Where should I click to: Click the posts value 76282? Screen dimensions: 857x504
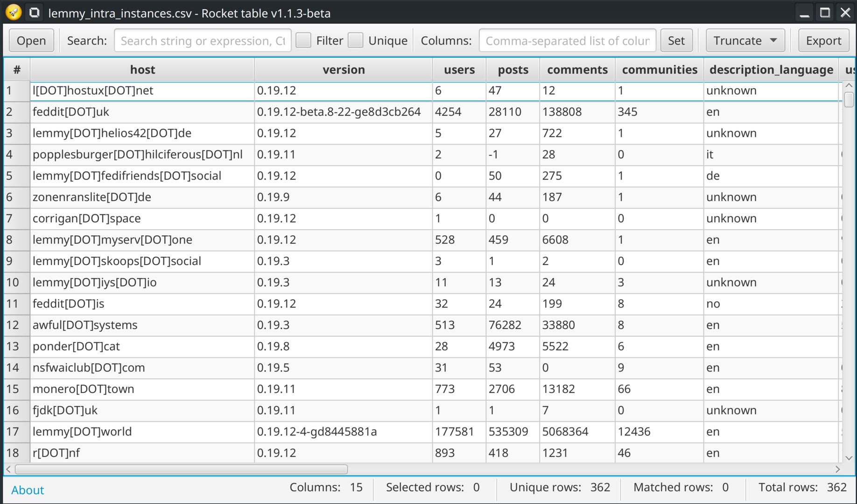513,325
